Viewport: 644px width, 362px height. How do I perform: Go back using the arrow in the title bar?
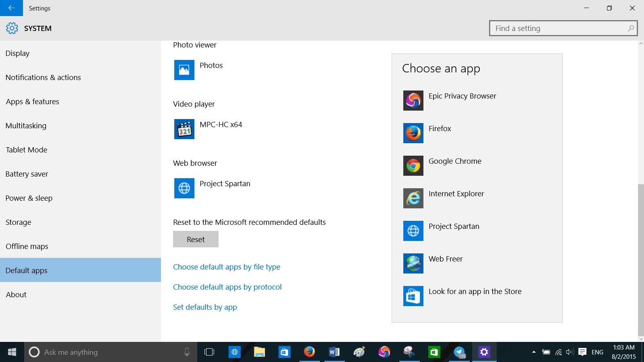pos(11,8)
